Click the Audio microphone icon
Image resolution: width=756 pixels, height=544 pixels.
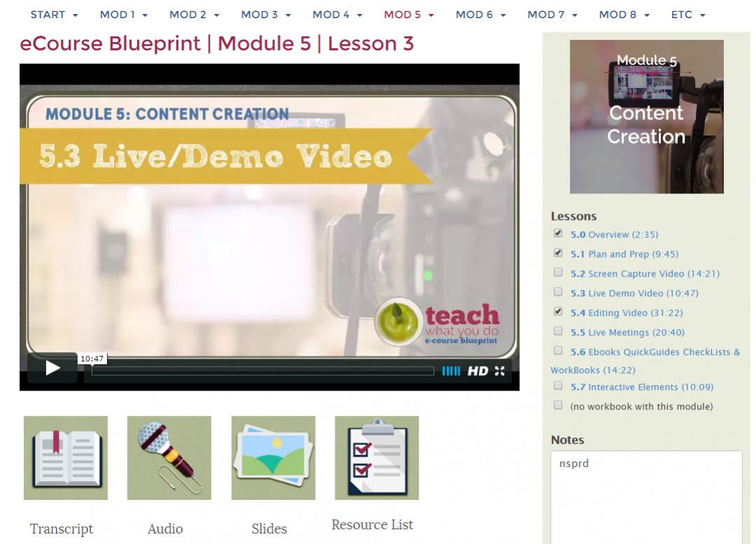[169, 455]
